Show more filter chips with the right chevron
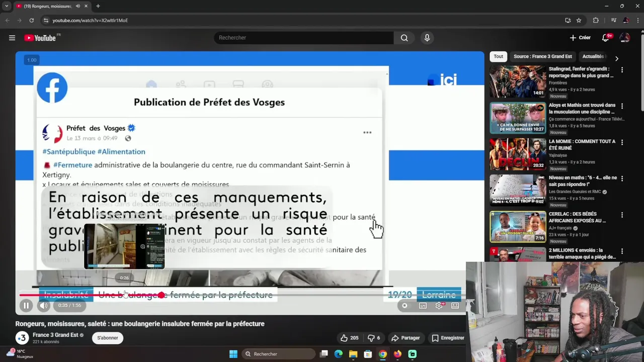Image resolution: width=644 pixels, height=362 pixels. point(617,58)
